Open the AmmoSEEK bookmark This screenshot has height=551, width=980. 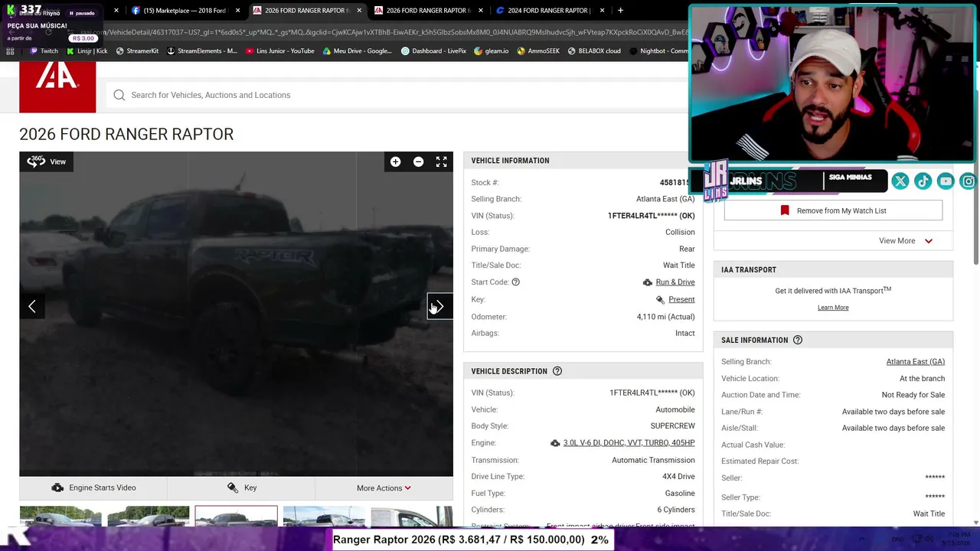pyautogui.click(x=538, y=51)
